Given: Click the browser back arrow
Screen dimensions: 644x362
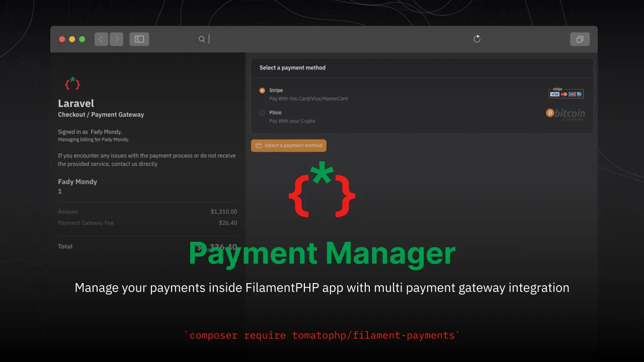Looking at the screenshot, I should click(x=101, y=39).
